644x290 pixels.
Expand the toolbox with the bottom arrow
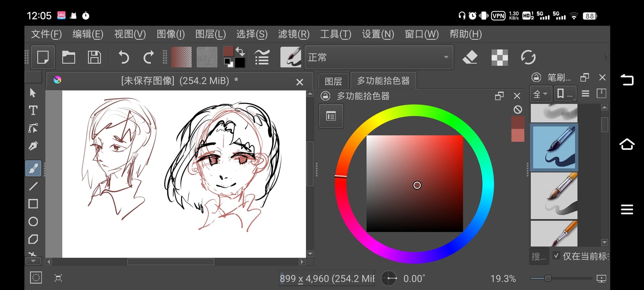click(33, 261)
